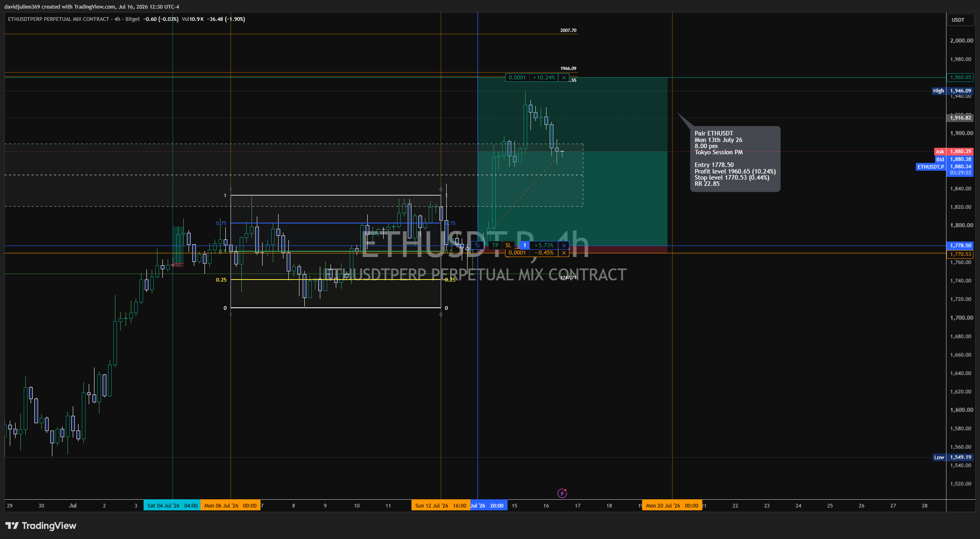
Task: Click the 'Jul' month label on time axis
Action: 73,506
